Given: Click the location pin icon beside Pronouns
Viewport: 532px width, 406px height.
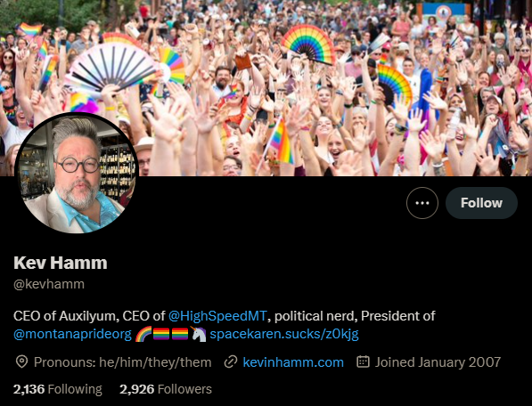Looking at the screenshot, I should click(x=21, y=362).
